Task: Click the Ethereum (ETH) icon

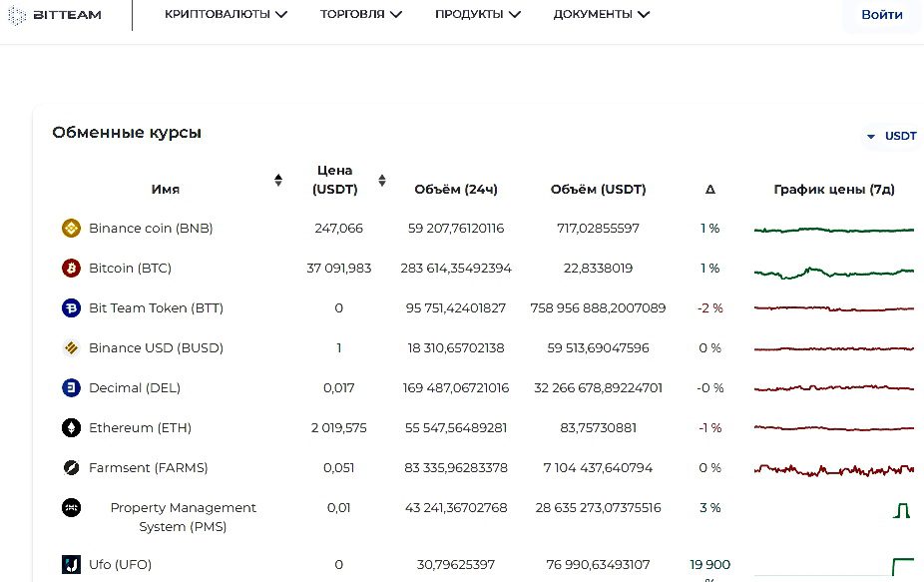Action: 71,427
